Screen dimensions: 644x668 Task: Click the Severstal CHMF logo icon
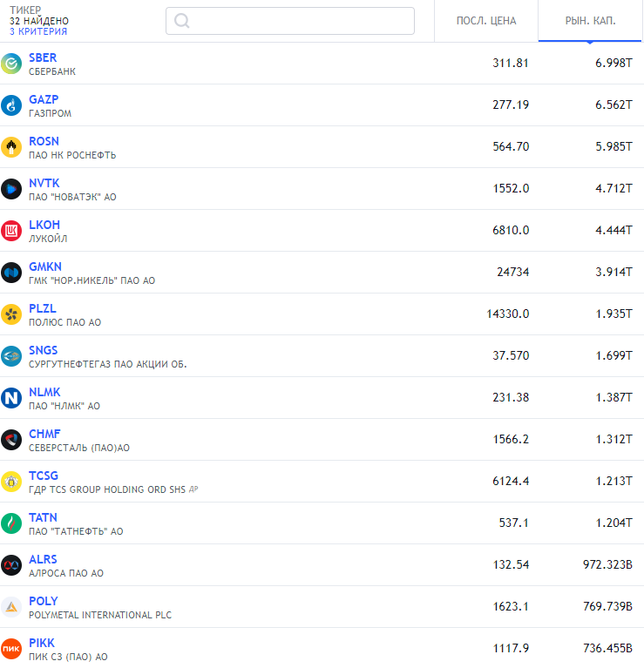pyautogui.click(x=11, y=440)
